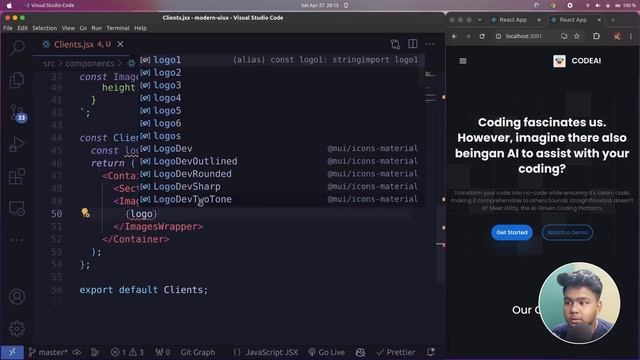This screenshot has width=640, height=360.
Task: Show errors and warnings problems count
Action: click(x=127, y=352)
